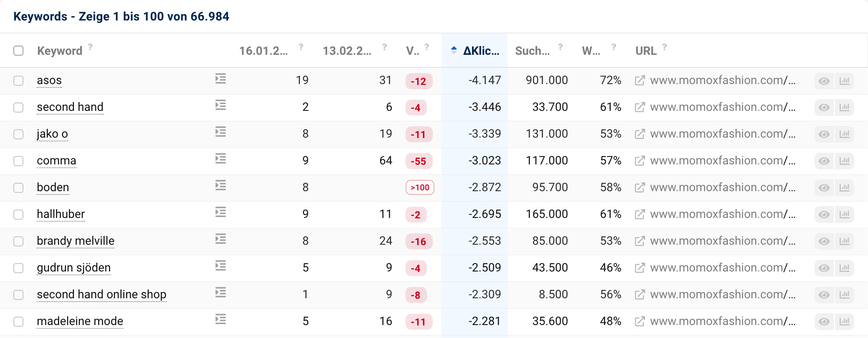Click the chart icon in comma row
Viewport: 868px width, 338px height.
tap(844, 161)
